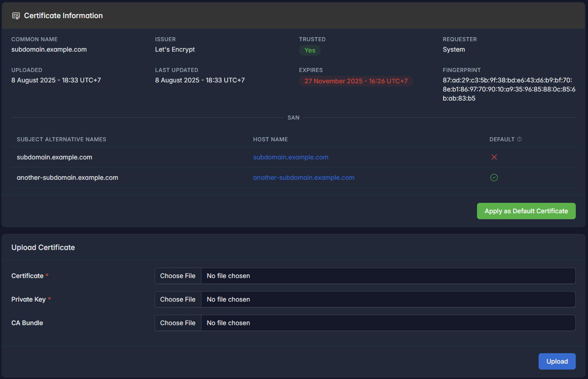
Task: Click the expiry date '27 November 2025' badge
Action: coord(356,81)
